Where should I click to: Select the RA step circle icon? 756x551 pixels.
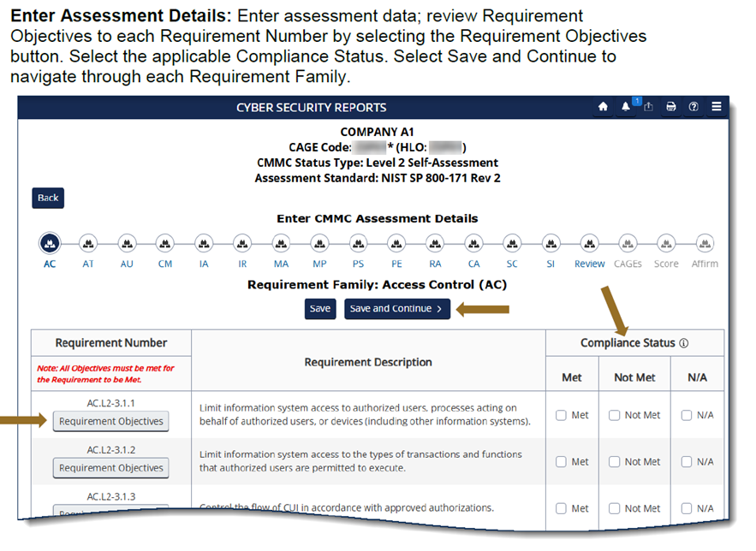(435, 244)
